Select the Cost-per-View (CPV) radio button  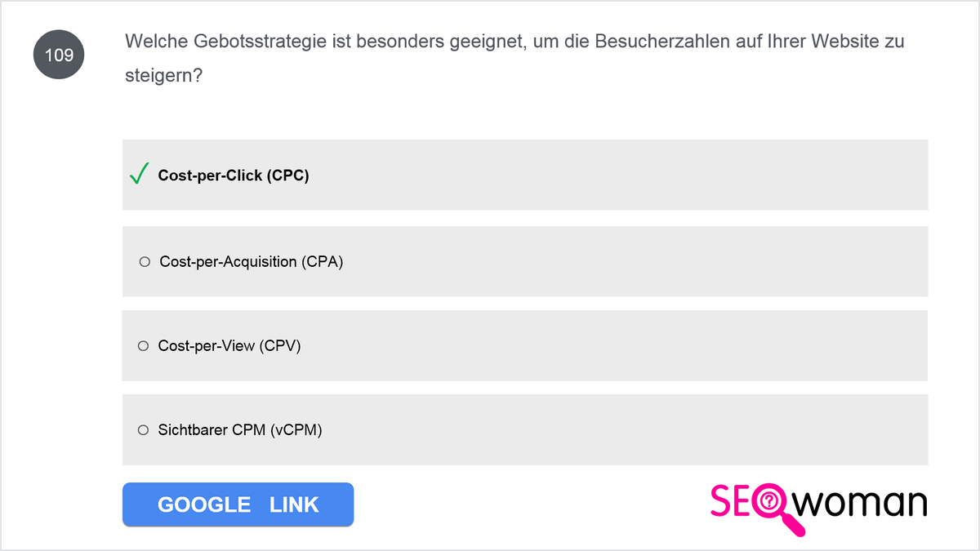[143, 346]
